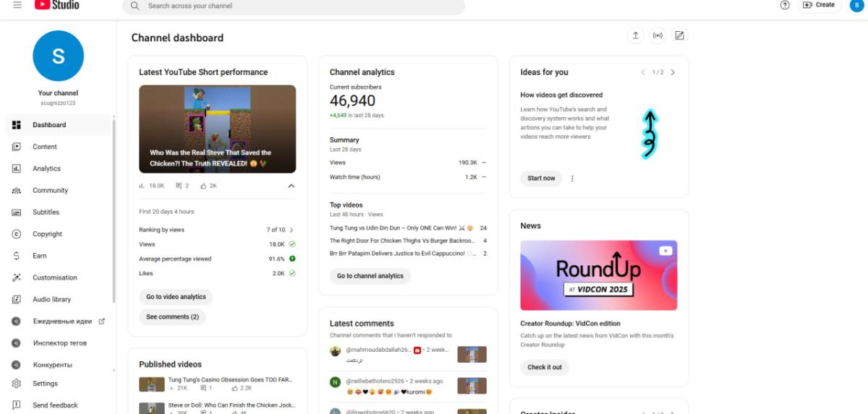Open the latest Short thumbnail about Steve
This screenshot has width=868, height=414.
pyautogui.click(x=217, y=129)
